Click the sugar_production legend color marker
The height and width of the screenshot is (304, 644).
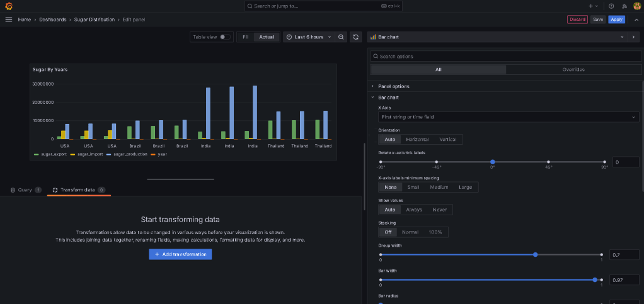(x=109, y=154)
